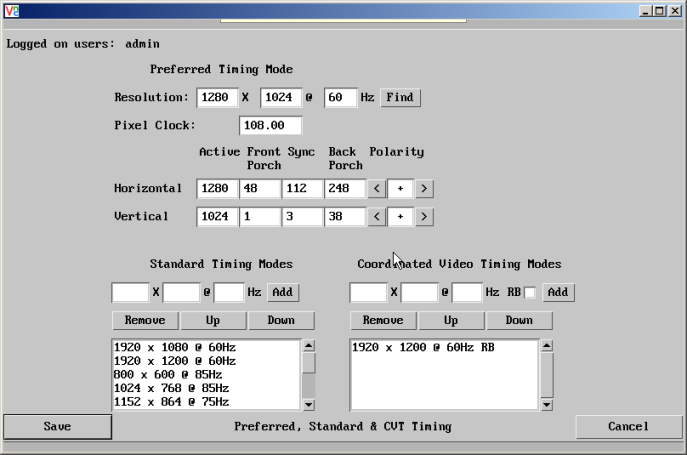
Task: Click the Standard Timing list scrollbar thumb
Action: [309, 363]
